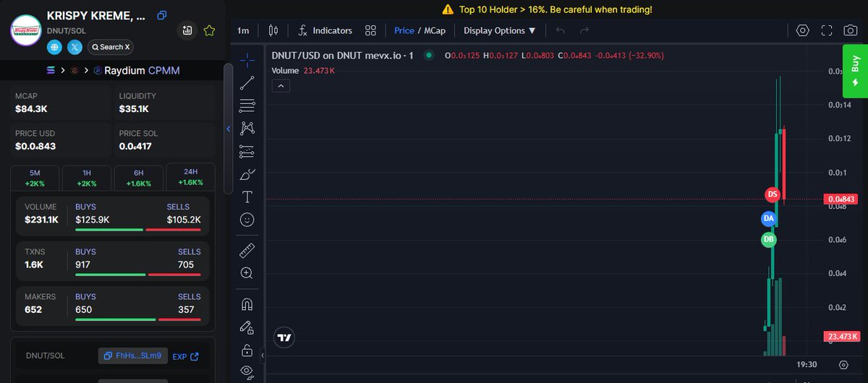
Task: Select the Fibonacci retracement tool
Action: 247,106
